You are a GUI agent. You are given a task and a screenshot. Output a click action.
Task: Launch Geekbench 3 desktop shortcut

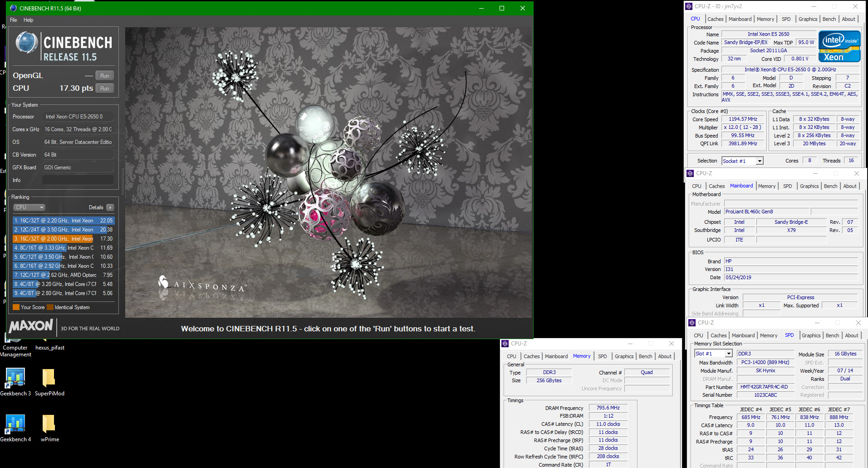pos(15,382)
